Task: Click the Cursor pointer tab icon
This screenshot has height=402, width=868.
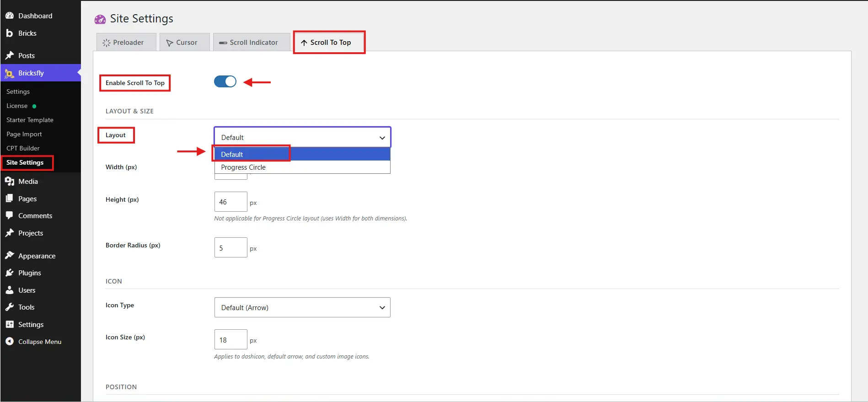Action: tap(170, 43)
